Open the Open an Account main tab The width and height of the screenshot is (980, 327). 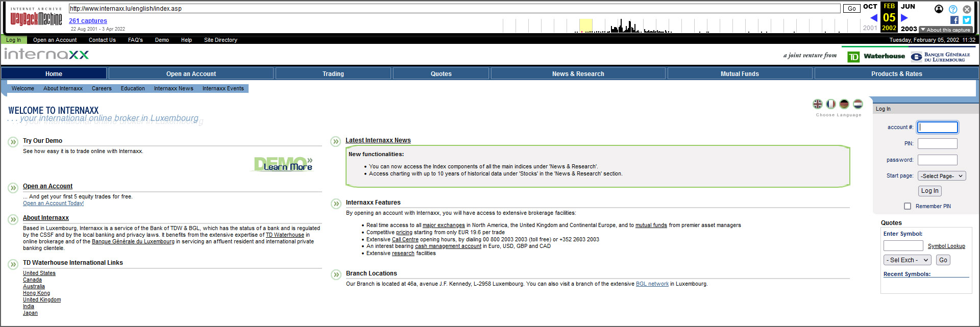point(191,74)
